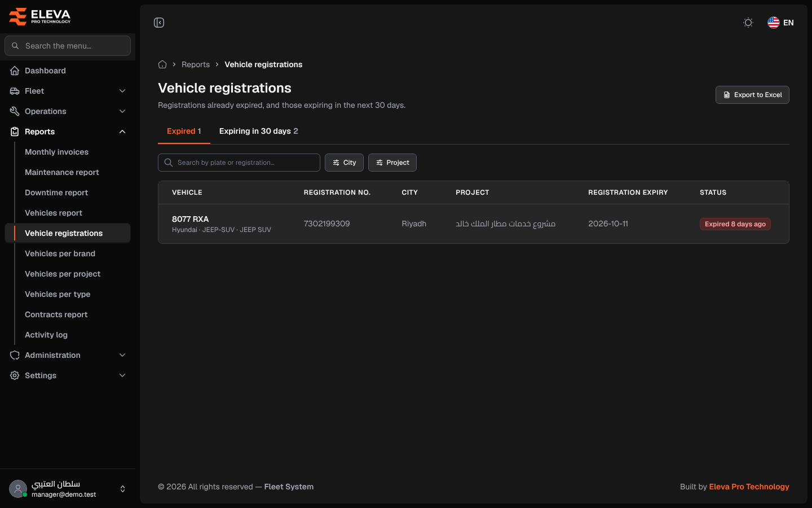Click expiry date 2026-10-11
Viewport: 812px width, 508px height.
click(x=608, y=224)
